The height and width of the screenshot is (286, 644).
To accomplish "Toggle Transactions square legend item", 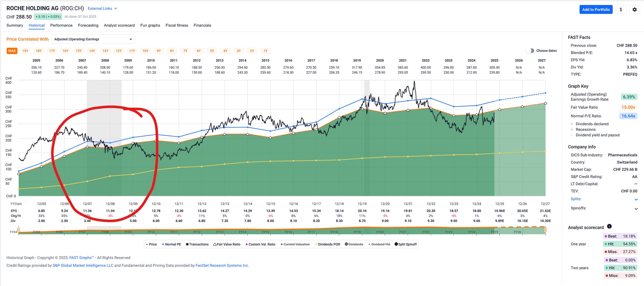I will point(197,244).
